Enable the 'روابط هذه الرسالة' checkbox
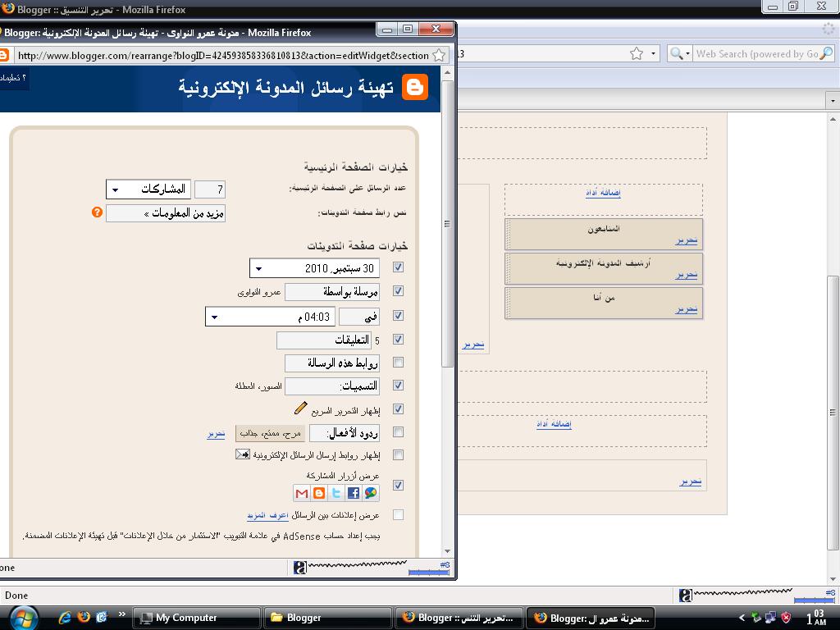The image size is (840, 630). point(398,363)
